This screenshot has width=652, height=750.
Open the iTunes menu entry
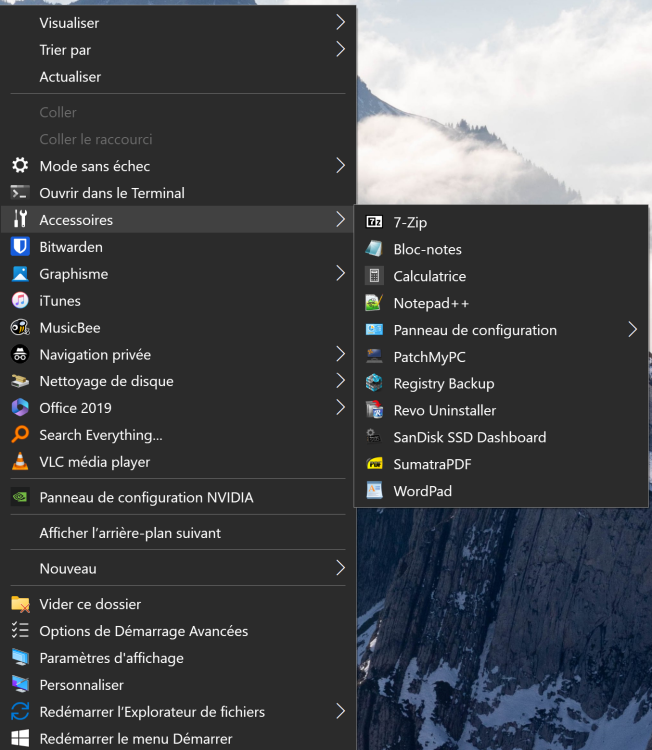(x=178, y=300)
